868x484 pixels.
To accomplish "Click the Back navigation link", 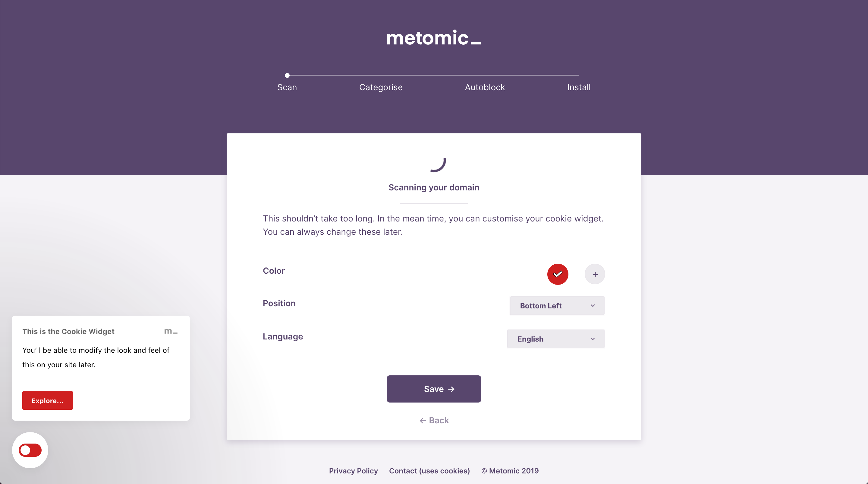I will tap(433, 420).
